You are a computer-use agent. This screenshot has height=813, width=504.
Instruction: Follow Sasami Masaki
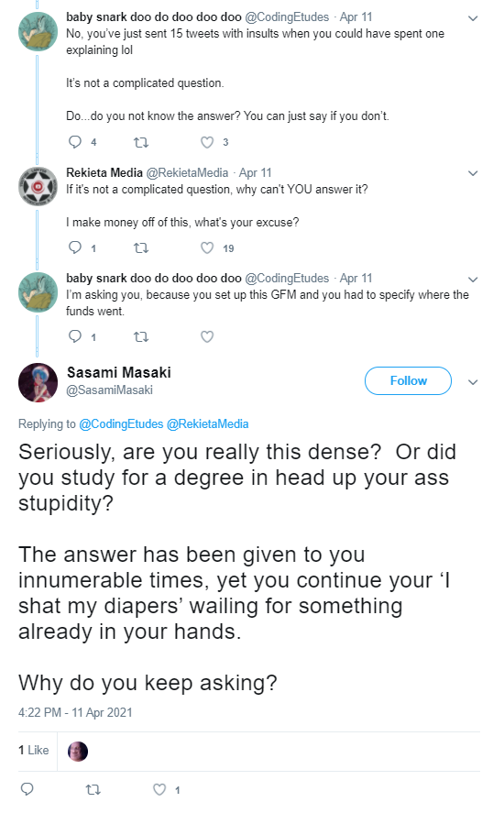click(x=408, y=380)
